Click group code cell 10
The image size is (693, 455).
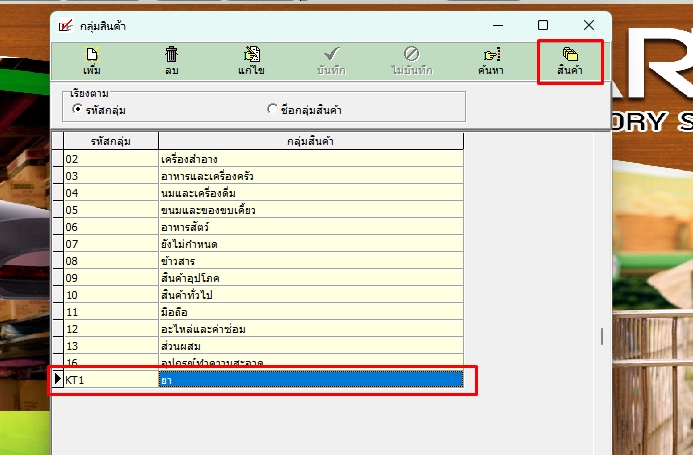(x=111, y=294)
